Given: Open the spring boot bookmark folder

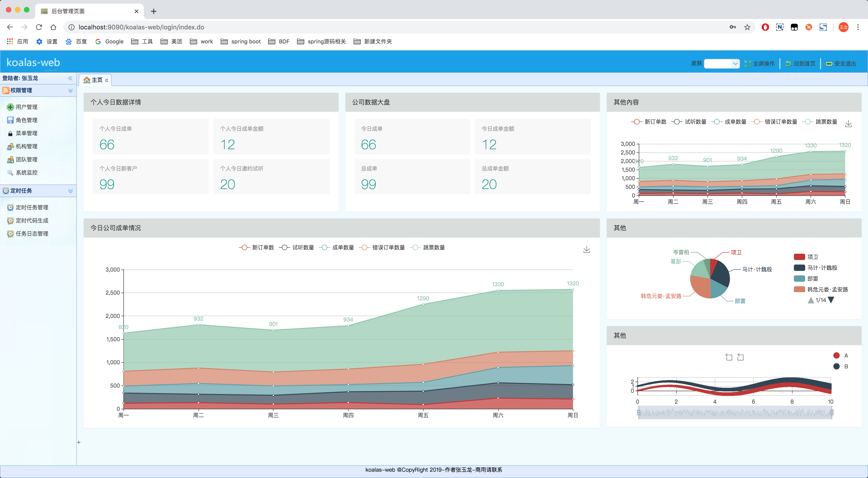Looking at the screenshot, I should (x=241, y=41).
